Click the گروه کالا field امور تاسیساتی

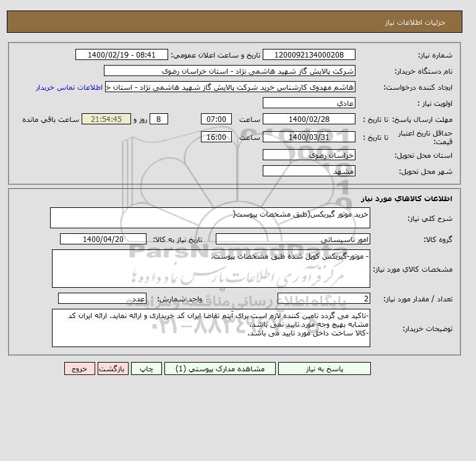point(292,239)
